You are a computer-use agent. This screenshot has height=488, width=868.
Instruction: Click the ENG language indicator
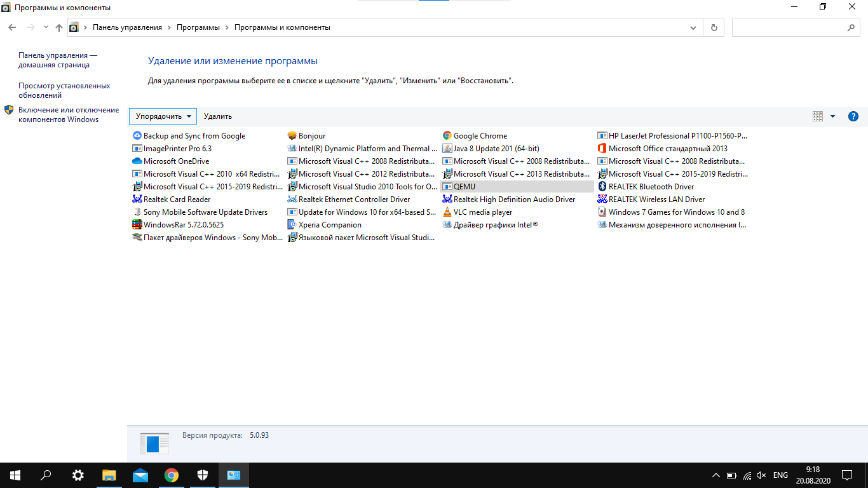click(x=780, y=475)
